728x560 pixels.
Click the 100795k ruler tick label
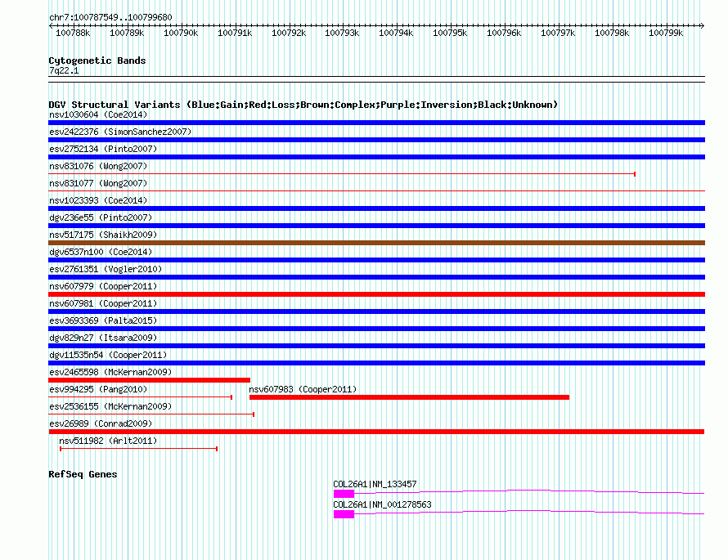pos(450,33)
